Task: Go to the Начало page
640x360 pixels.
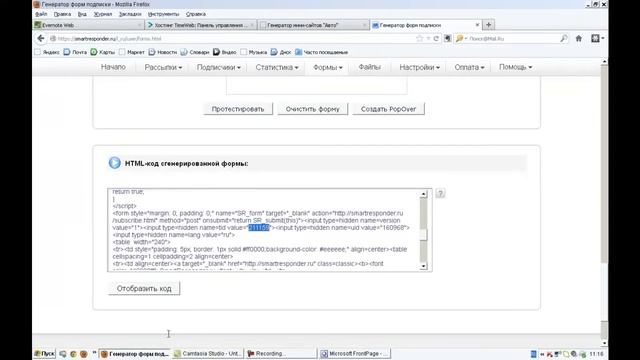Action: 113,67
